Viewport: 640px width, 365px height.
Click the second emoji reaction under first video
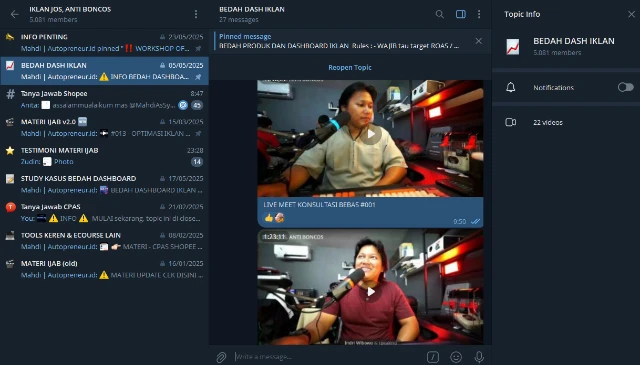point(280,218)
